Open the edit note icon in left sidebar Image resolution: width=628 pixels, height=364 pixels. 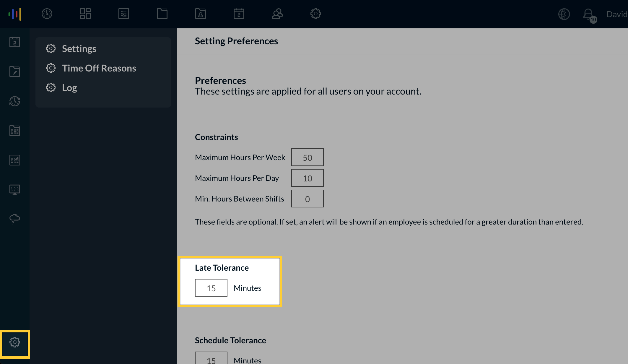15,71
